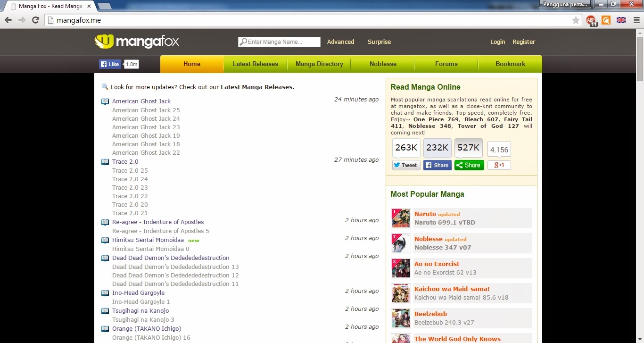Image resolution: width=644 pixels, height=343 pixels.
Task: Click the 263K tweet count bubble
Action: [406, 148]
